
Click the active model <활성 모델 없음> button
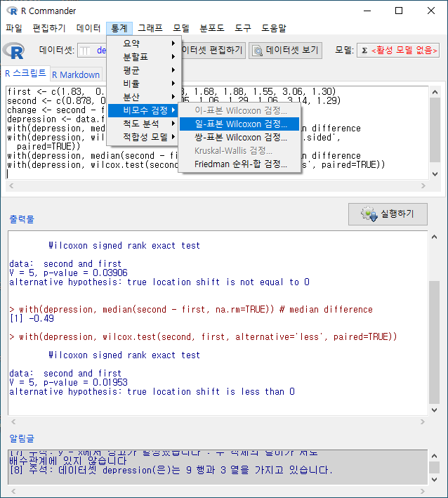pos(398,50)
